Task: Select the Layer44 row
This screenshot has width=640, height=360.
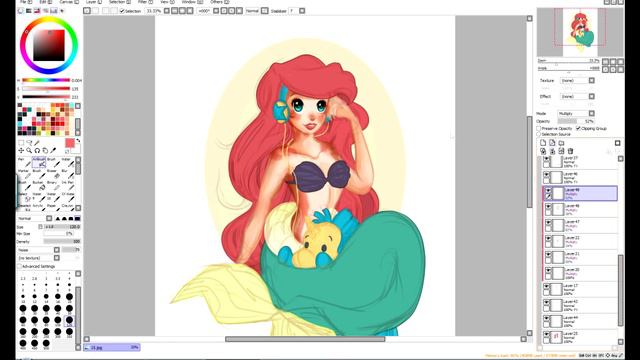Action: (x=580, y=321)
